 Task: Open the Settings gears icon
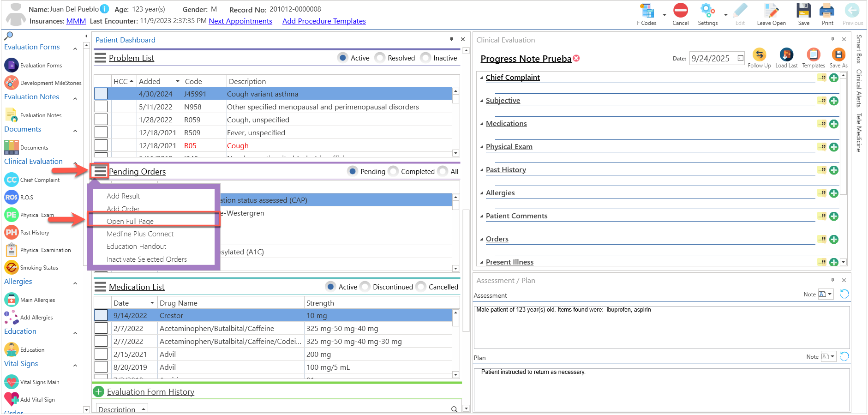tap(707, 10)
